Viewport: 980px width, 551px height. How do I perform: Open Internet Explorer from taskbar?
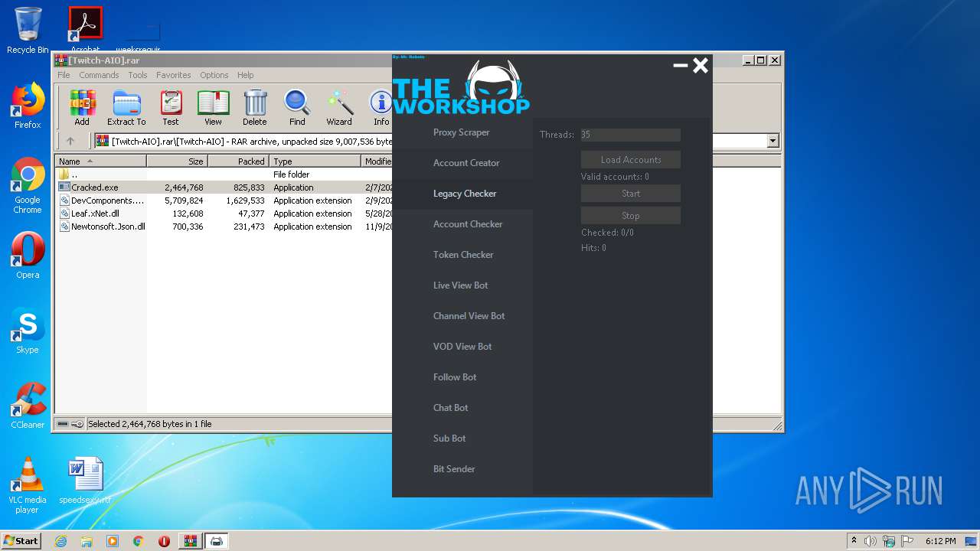[60, 541]
